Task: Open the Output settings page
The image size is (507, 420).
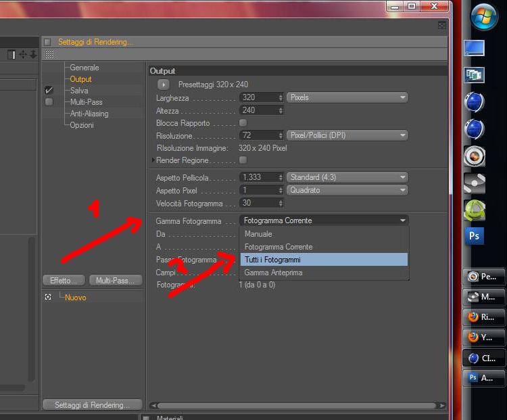Action: (x=80, y=79)
